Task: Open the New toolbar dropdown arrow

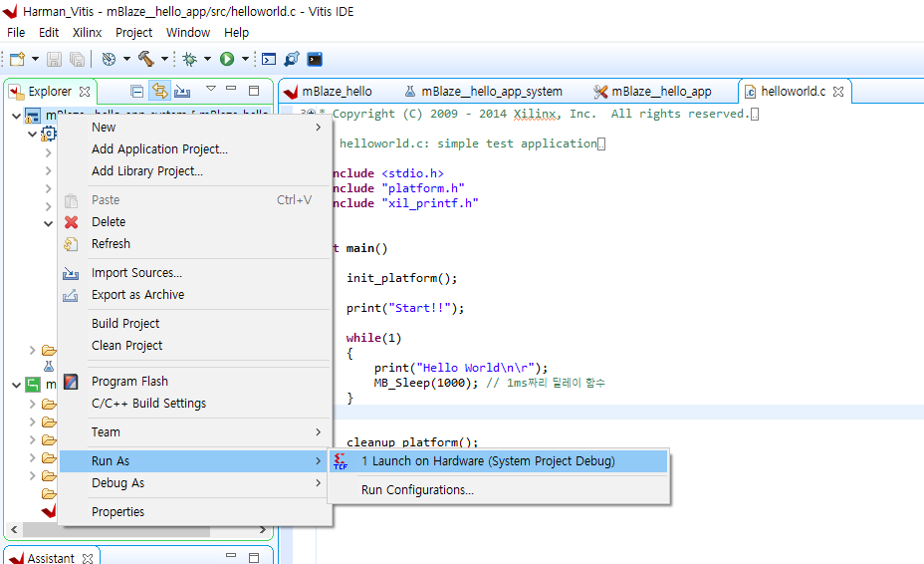Action: (35, 59)
